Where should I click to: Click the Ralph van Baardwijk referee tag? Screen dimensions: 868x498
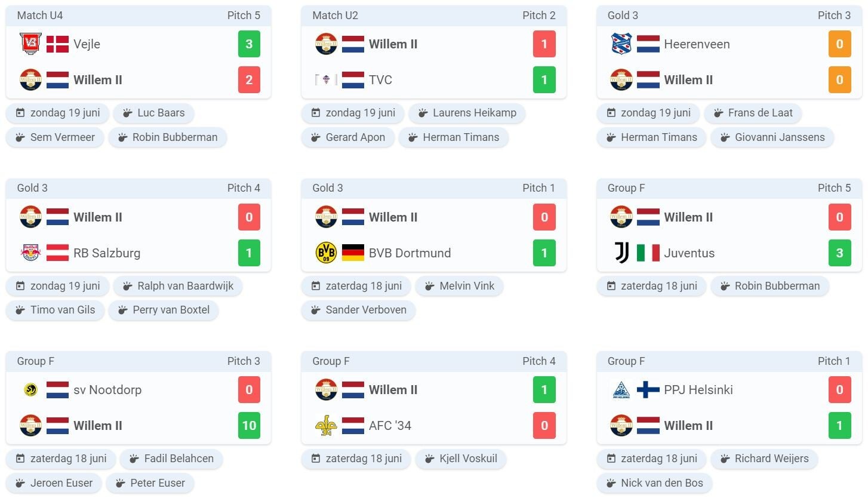178,286
